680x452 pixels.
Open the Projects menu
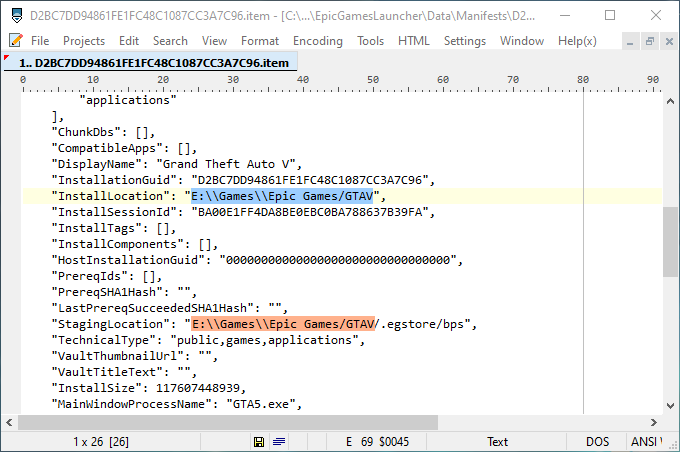(84, 41)
